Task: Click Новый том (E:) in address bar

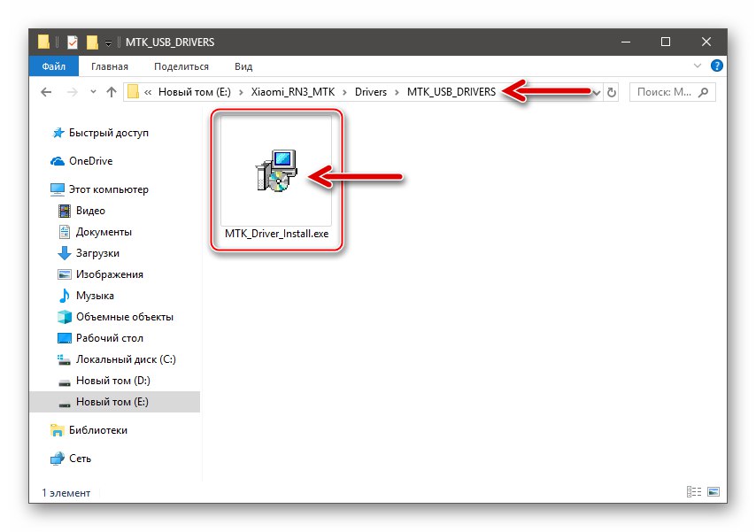Action: click(194, 92)
